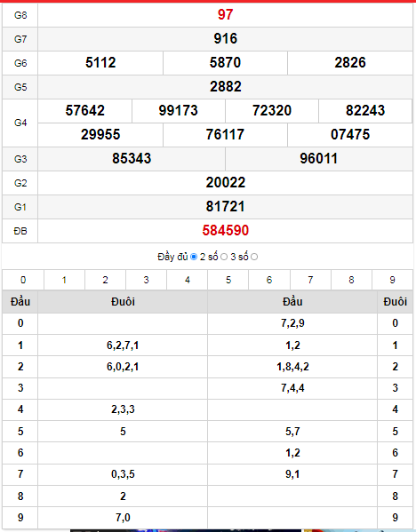Filter results by digit 2 tab
Screen dimensions: 416x532
105,280
